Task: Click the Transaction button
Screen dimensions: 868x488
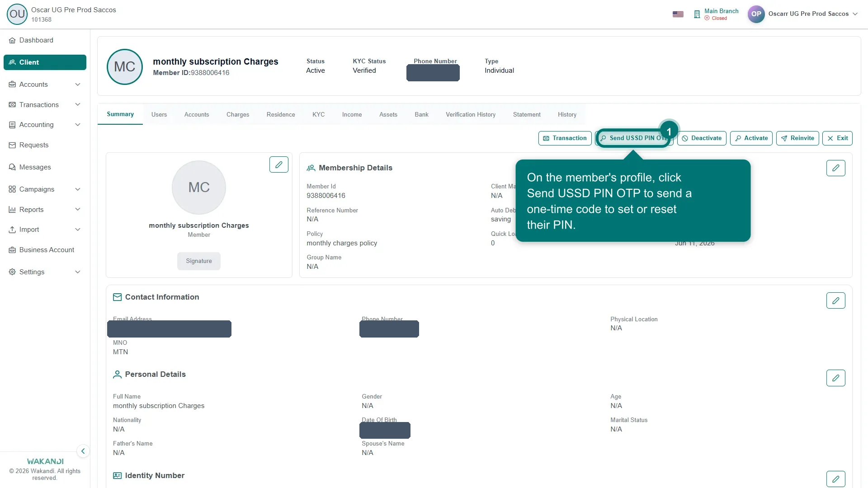Action: [565, 138]
